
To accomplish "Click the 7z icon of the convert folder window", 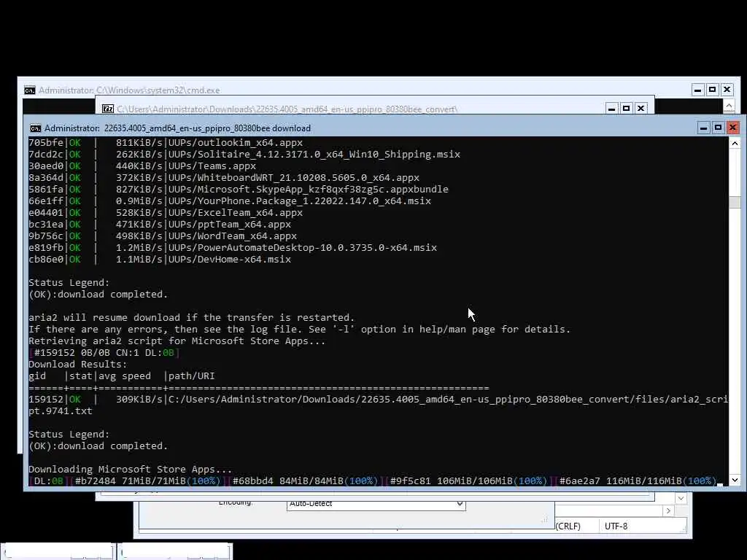I will pyautogui.click(x=108, y=109).
